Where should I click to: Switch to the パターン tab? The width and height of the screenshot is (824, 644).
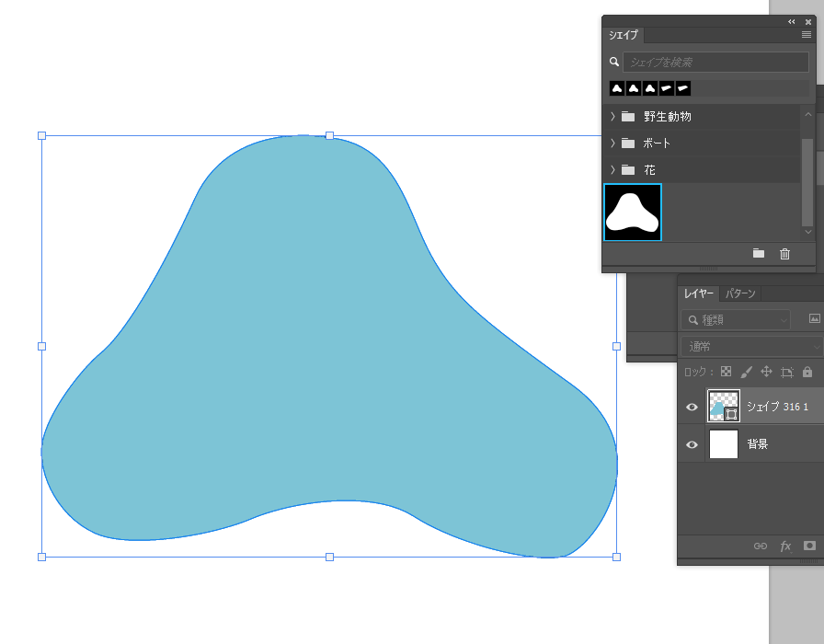tap(740, 293)
